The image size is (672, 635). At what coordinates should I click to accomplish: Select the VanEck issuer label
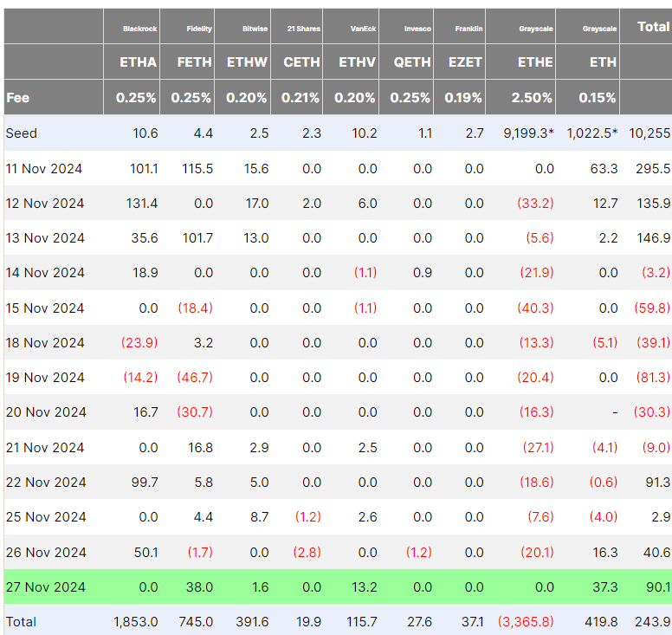363,29
